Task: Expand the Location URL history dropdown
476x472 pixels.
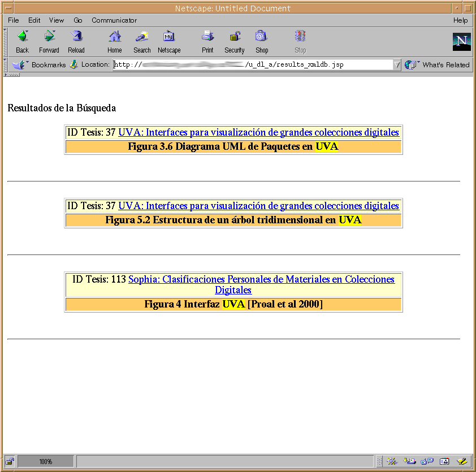Action: click(397, 65)
